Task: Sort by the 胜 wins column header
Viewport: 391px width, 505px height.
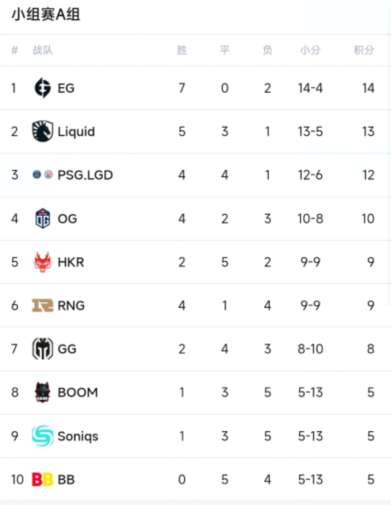Action: pos(182,50)
